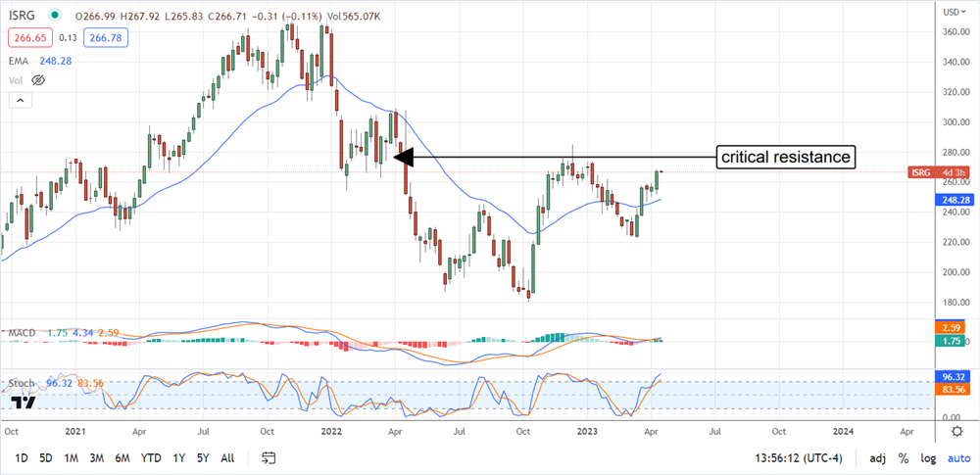
Task: Toggle log scale mode
Action: tap(927, 458)
